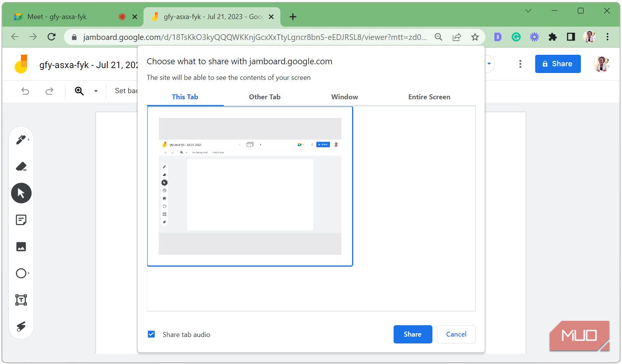Viewport: 622px width, 364px height.
Task: Switch to the Window option
Action: point(344,97)
